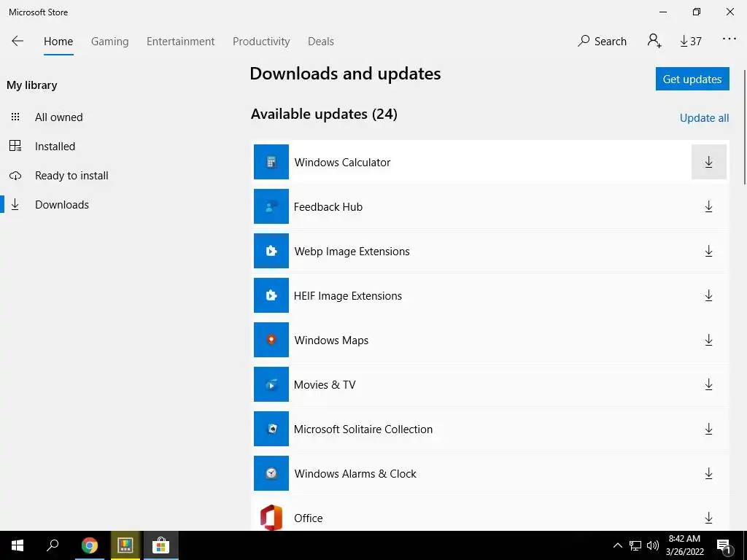Click the Webp Image Extensions app icon
This screenshot has height=560, width=747.
(271, 251)
